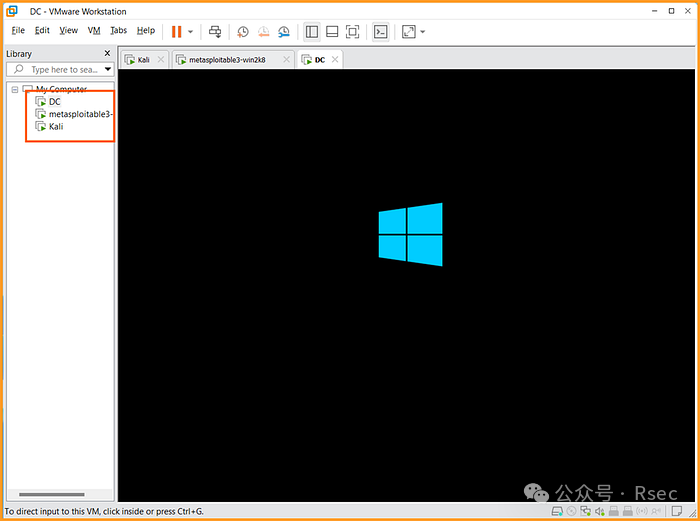Toggle the thumbnail bar view
This screenshot has width=700, height=521.
coord(332,32)
